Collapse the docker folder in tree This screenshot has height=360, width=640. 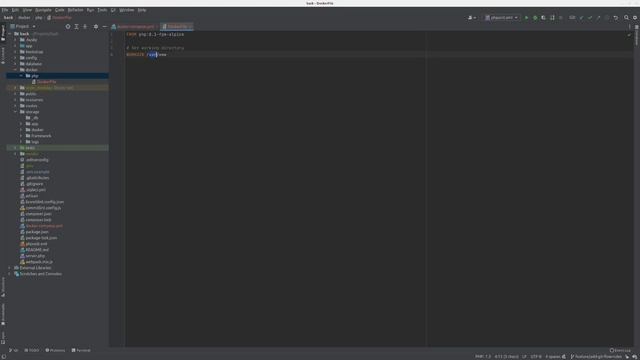(x=16, y=70)
